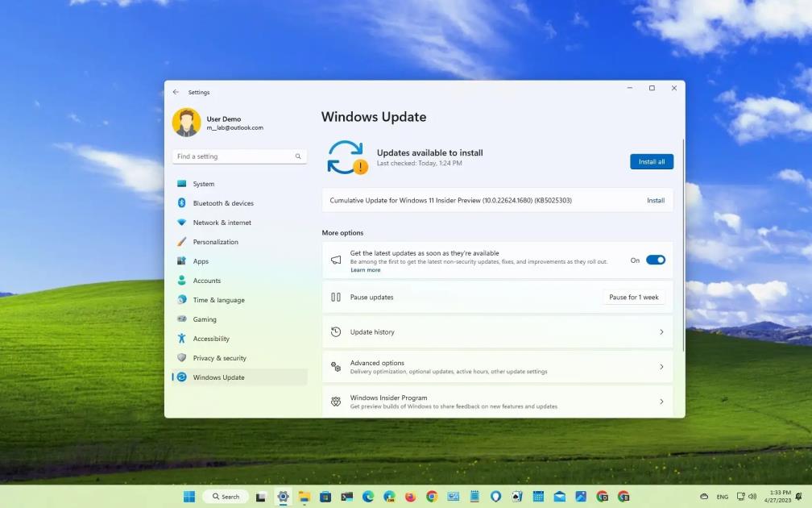Image resolution: width=812 pixels, height=508 pixels.
Task: Install the KB5025303 cumulative update
Action: pyautogui.click(x=656, y=200)
